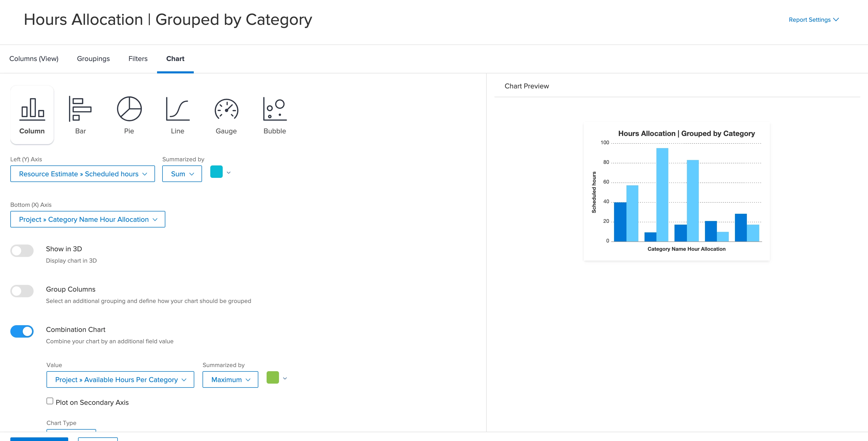Open the Maximum summarized-by dropdown

(x=230, y=380)
